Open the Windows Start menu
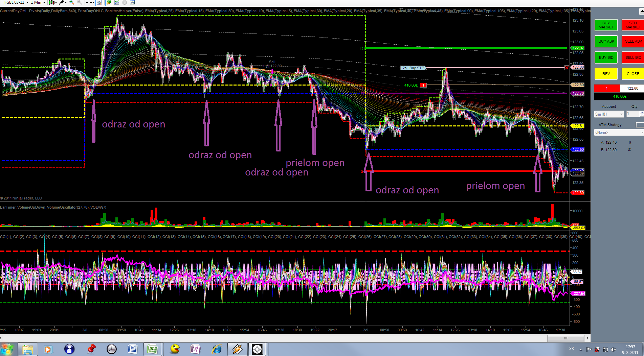This screenshot has height=356, width=644. click(x=7, y=349)
